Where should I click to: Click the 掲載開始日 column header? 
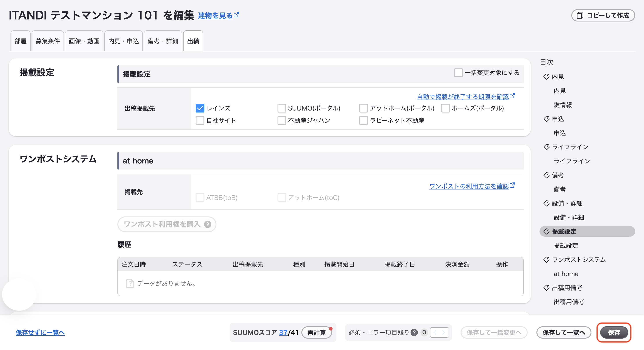[x=339, y=264]
